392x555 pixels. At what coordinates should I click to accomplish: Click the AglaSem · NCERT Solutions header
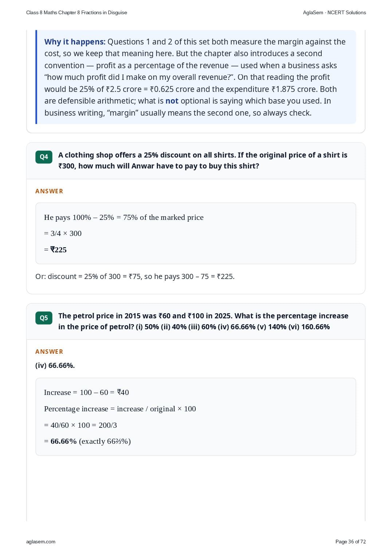point(334,12)
